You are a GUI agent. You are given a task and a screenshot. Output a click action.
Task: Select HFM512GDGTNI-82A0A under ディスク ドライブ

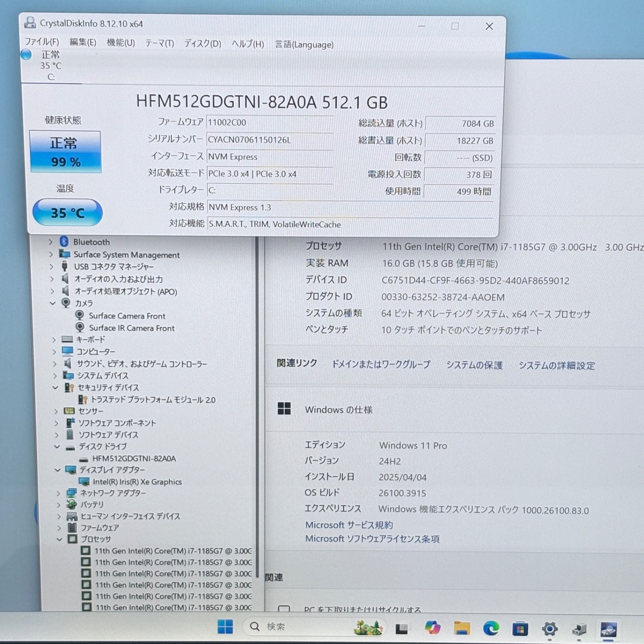[134, 458]
